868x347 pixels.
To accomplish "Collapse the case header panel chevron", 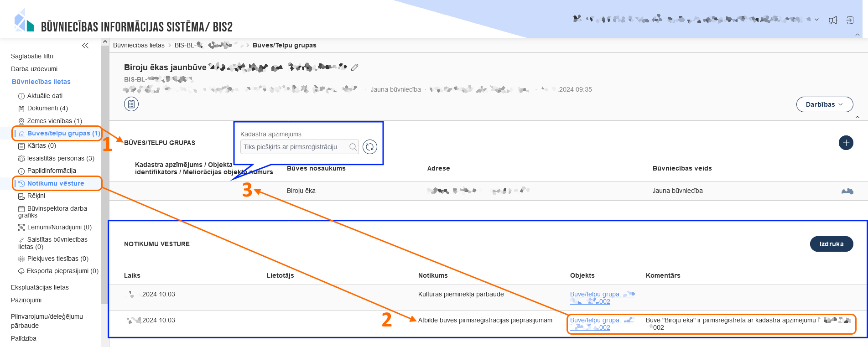I will point(858,117).
